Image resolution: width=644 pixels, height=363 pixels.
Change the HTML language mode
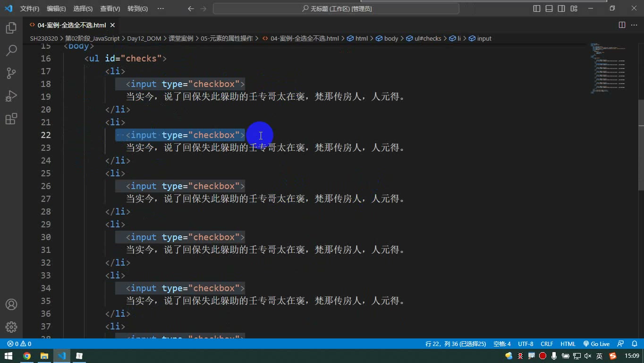(x=568, y=344)
